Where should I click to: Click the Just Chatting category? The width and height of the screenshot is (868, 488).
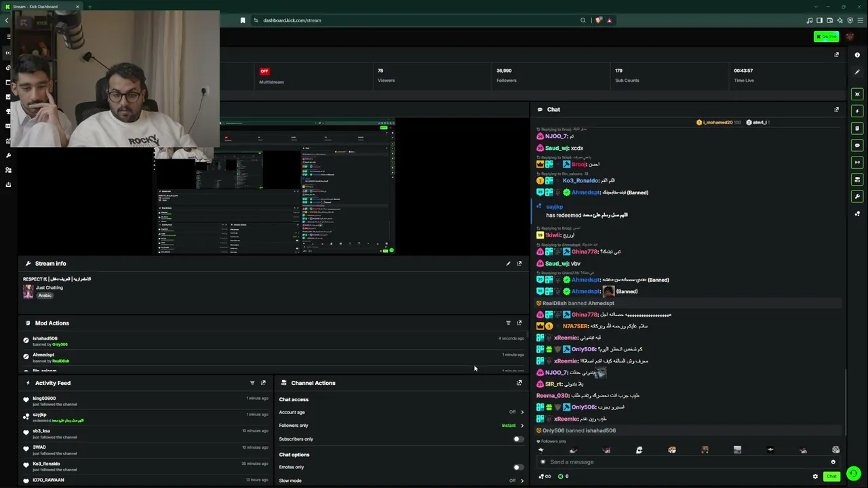tap(50, 287)
